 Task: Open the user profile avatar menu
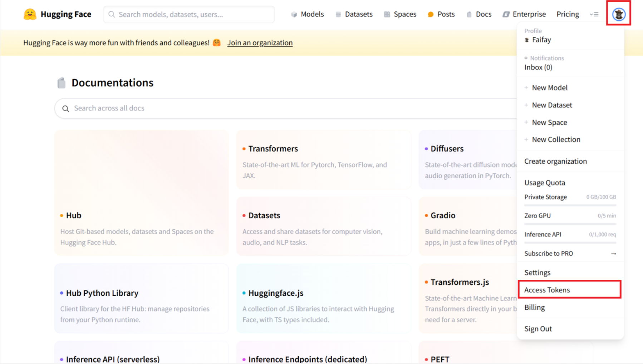(x=618, y=14)
